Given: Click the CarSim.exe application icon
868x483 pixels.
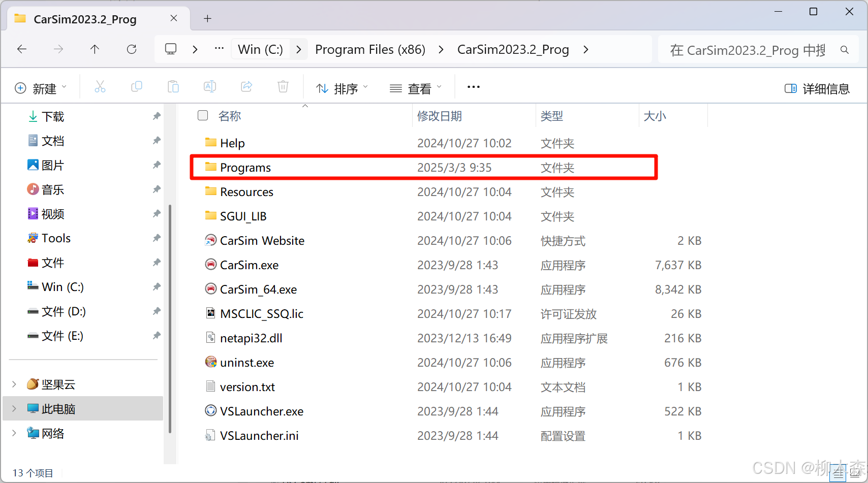Looking at the screenshot, I should coord(210,264).
